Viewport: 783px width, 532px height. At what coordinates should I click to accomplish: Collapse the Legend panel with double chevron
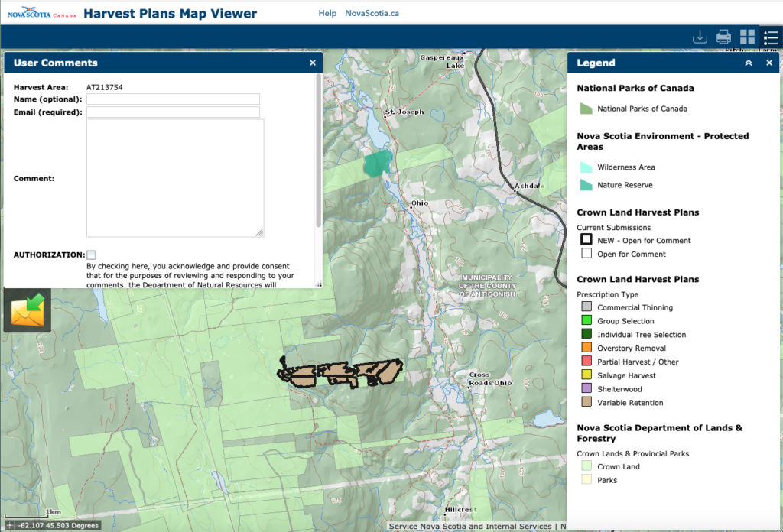click(x=749, y=63)
